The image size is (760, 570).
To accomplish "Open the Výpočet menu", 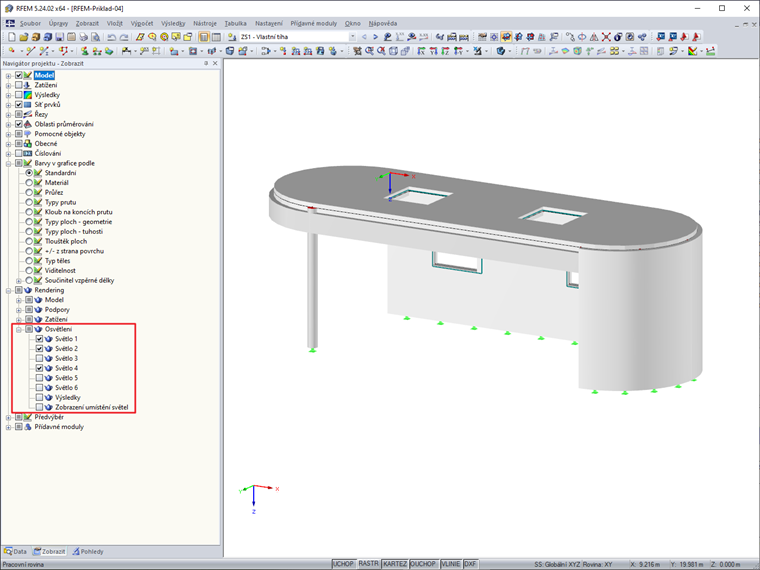I will (x=142, y=23).
